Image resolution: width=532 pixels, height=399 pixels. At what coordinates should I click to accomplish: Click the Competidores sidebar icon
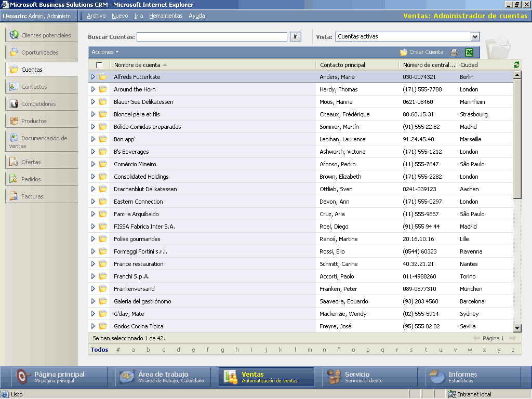coord(14,103)
